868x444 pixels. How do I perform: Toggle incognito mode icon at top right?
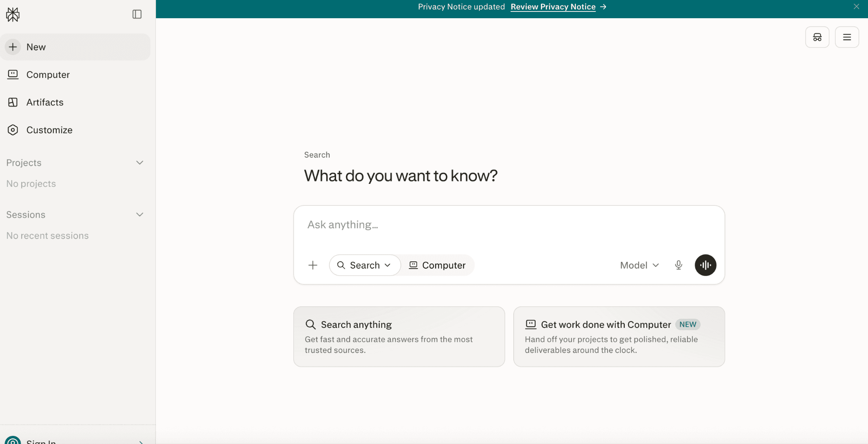pyautogui.click(x=817, y=37)
